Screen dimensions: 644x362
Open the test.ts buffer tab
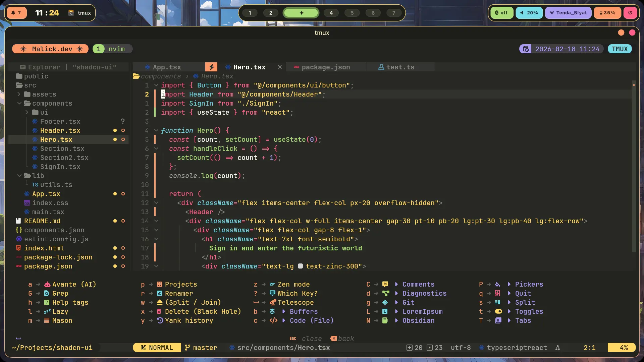(400, 67)
